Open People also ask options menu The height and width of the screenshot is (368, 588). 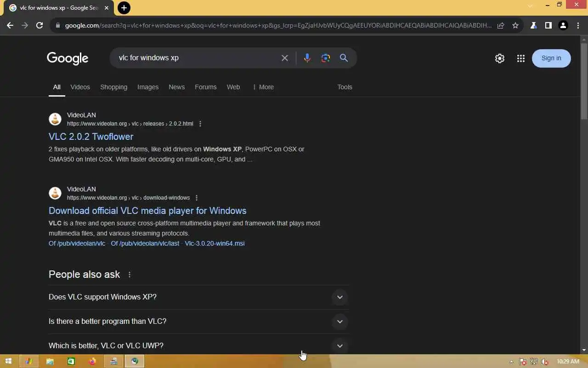pos(130,275)
